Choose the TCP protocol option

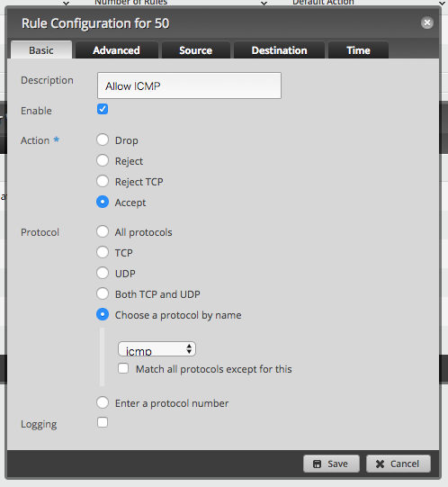coord(103,252)
